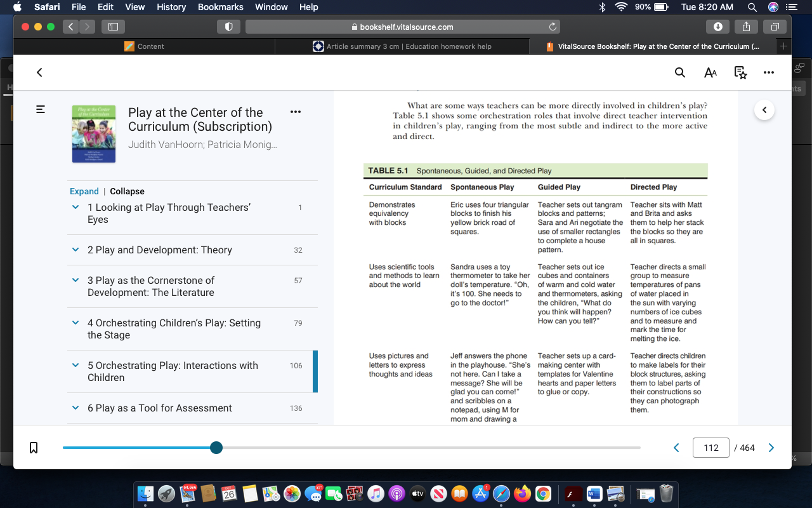Screen dimensions: 812x508
Task: Click Safari downloads icon
Action: click(x=717, y=27)
